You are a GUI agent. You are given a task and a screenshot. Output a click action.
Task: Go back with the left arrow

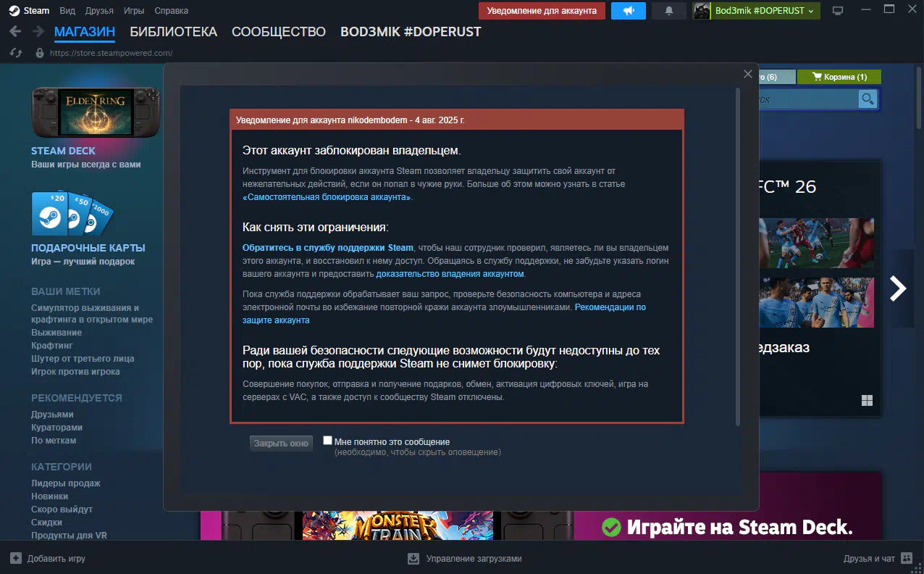(x=16, y=32)
